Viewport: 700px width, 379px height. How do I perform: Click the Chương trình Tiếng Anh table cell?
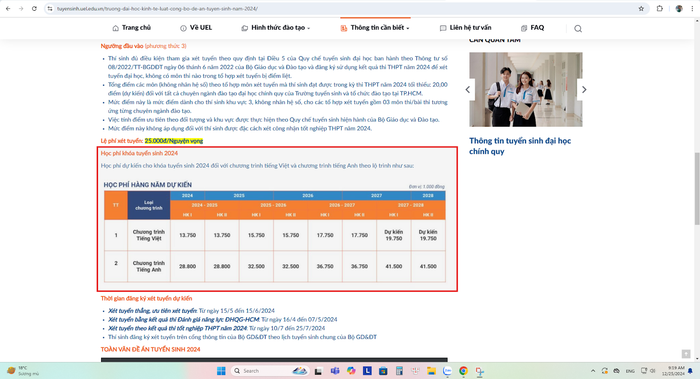coord(149,267)
